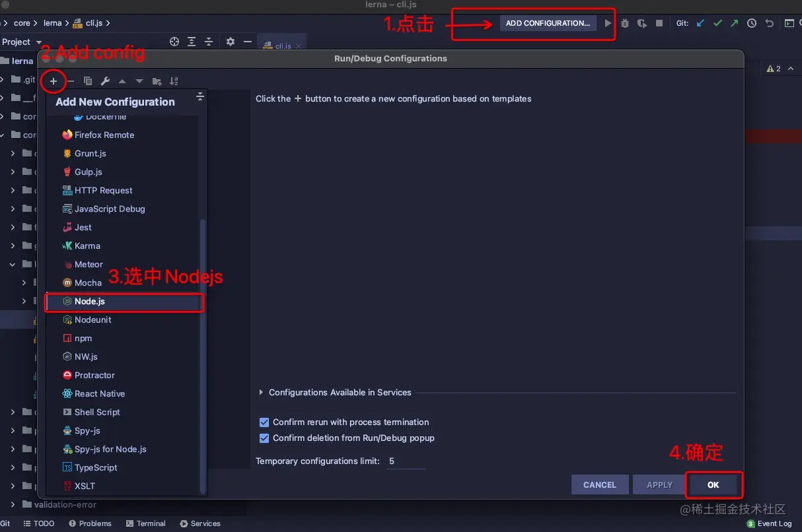Viewport: 802px width, 532px height.
Task: Open the Problems tool window tab
Action: click(x=89, y=524)
